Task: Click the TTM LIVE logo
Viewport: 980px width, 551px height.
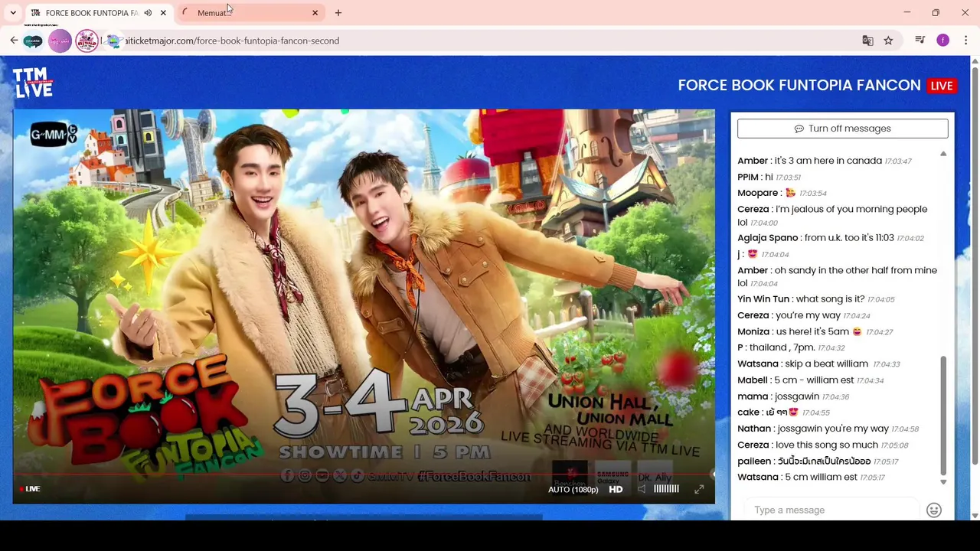Action: click(33, 83)
